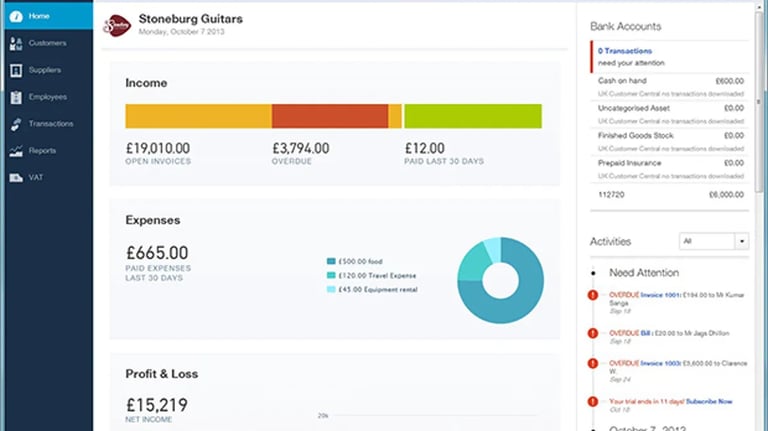Open Invoice 1001 overdue link
The width and height of the screenshot is (768, 431).
point(659,294)
